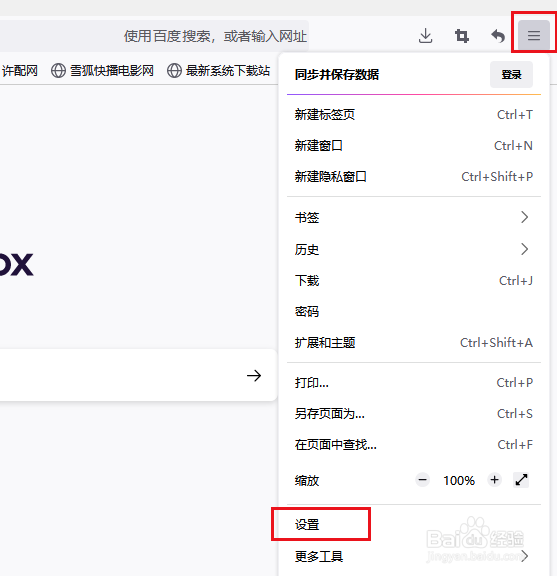This screenshot has width=557, height=576.
Task: Open the 雪狐快播电影网 bookmark
Action: (x=102, y=71)
